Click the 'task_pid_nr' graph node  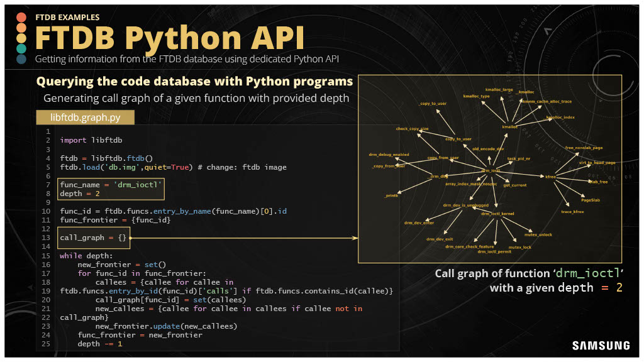pyautogui.click(x=518, y=158)
